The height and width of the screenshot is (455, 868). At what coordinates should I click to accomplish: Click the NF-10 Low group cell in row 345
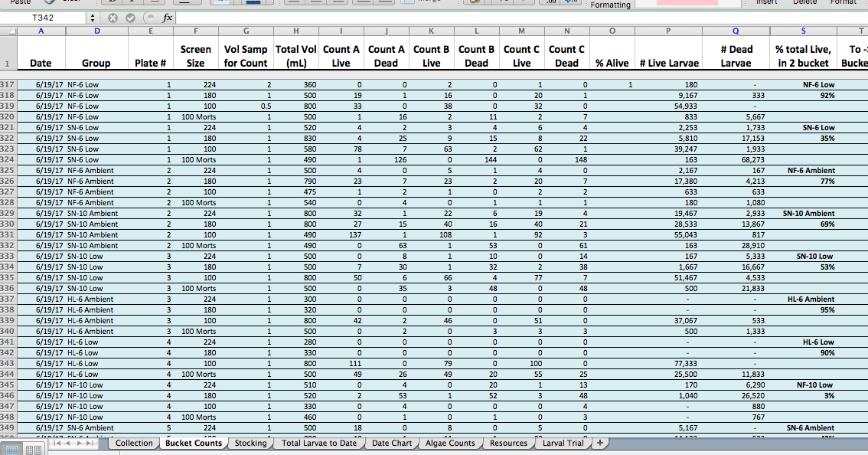point(97,385)
